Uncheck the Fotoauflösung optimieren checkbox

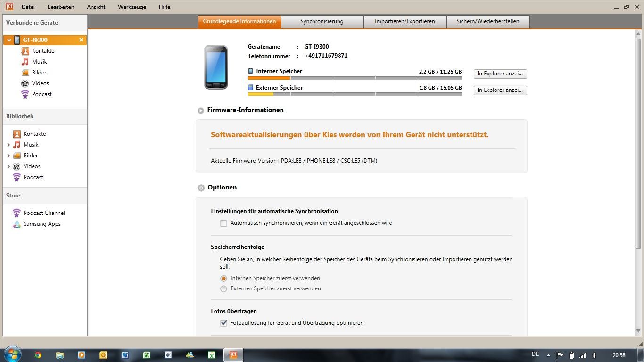point(224,323)
